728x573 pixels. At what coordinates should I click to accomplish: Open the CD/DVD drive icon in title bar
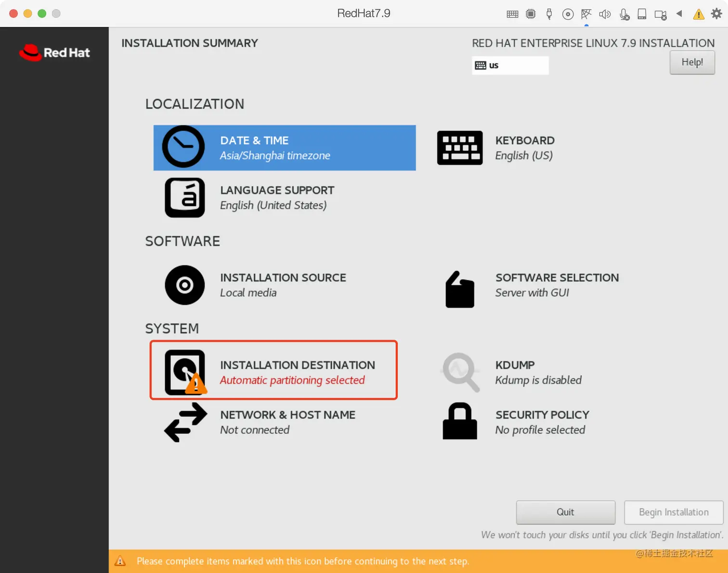568,14
